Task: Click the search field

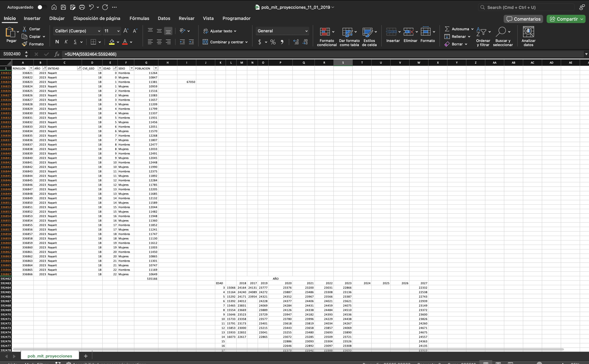Action: (526, 7)
